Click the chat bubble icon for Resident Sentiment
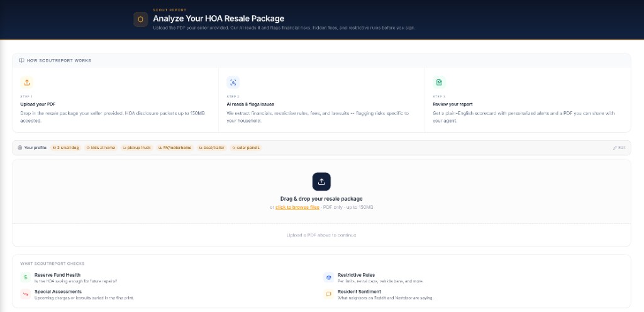The height and width of the screenshot is (312, 644). tap(328, 294)
